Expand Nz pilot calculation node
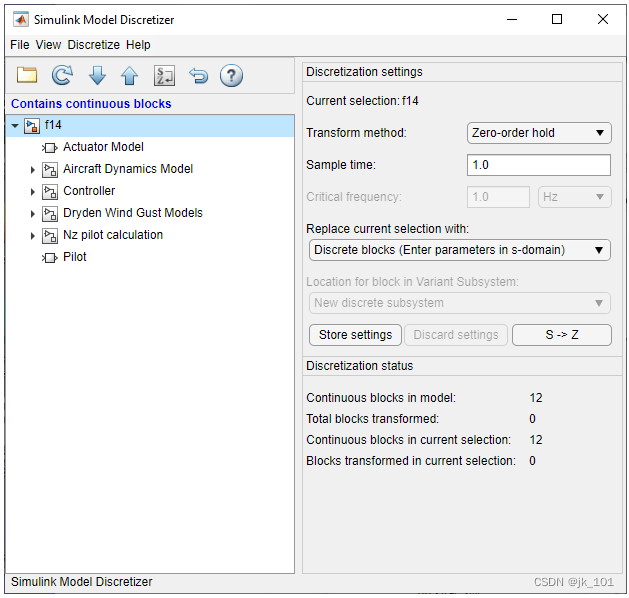 33,236
